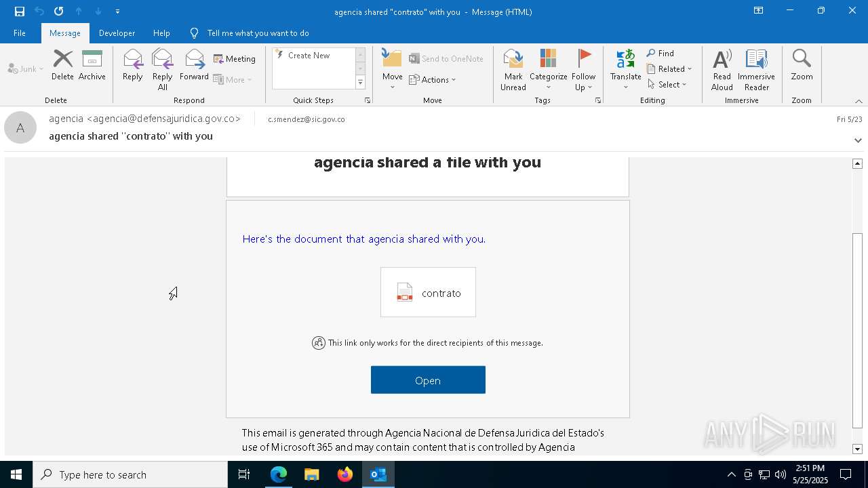Screen dimensions: 868x488
Task: Open the Move folder dropdown
Action: pos(392,70)
